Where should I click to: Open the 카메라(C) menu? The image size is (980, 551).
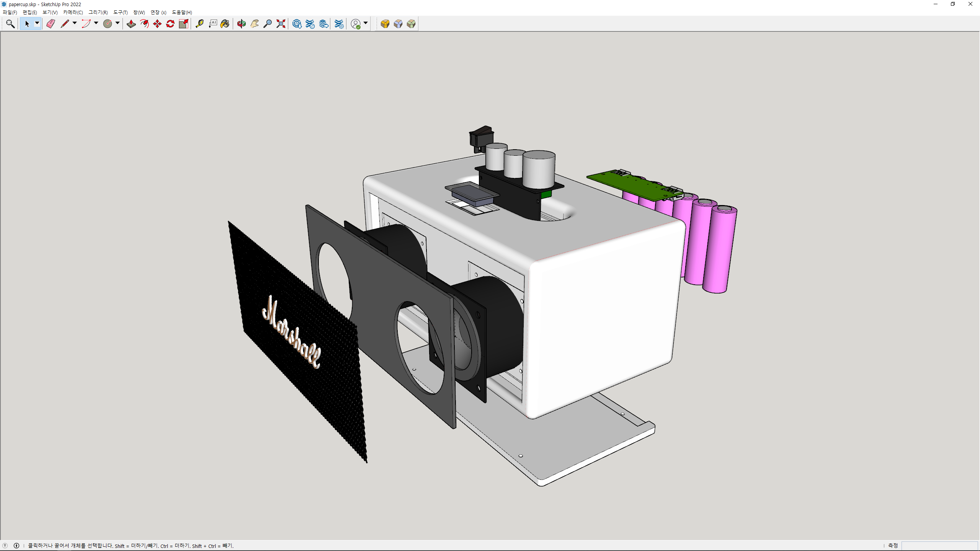click(x=73, y=12)
